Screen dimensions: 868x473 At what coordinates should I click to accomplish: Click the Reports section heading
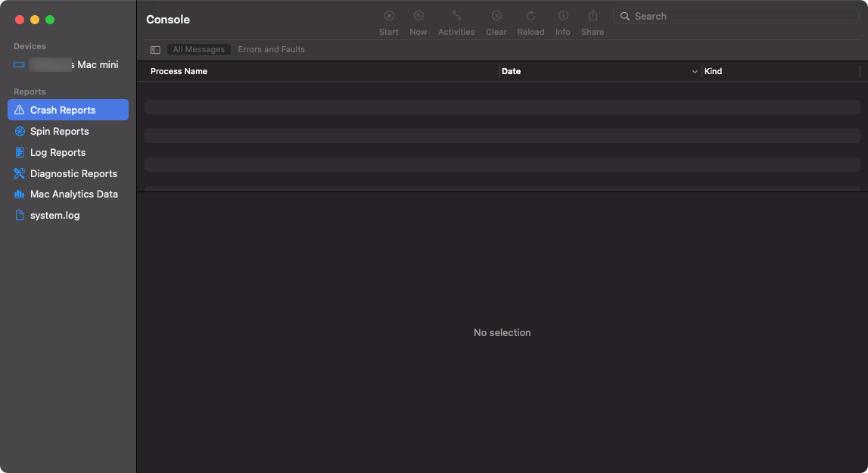[x=30, y=92]
